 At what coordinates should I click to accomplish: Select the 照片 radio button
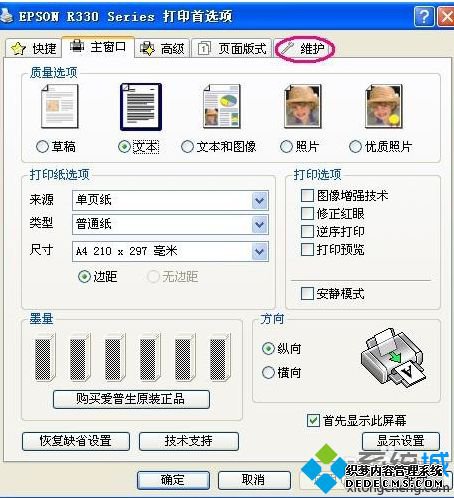pyautogui.click(x=286, y=146)
